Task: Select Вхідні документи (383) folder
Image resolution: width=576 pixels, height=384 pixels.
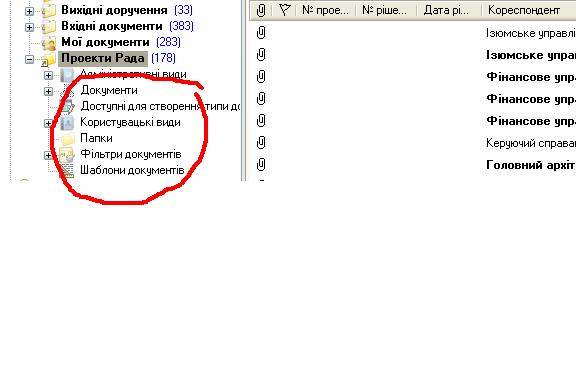Action: (127, 26)
